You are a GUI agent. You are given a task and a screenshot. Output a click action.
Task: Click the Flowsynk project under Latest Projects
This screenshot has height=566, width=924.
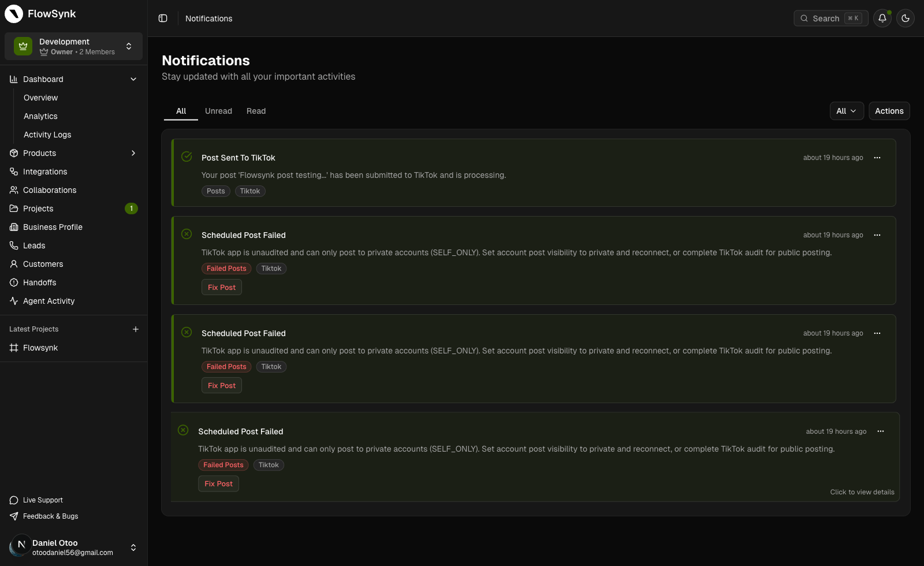click(x=40, y=348)
